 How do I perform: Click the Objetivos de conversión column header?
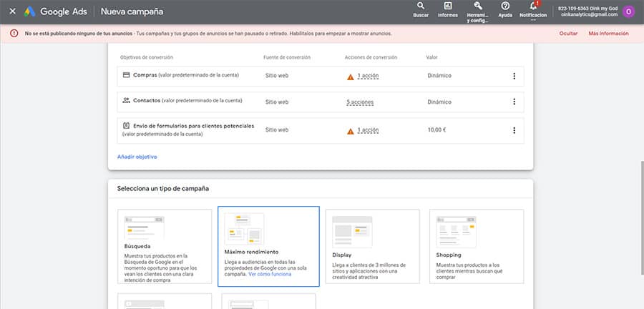point(147,57)
